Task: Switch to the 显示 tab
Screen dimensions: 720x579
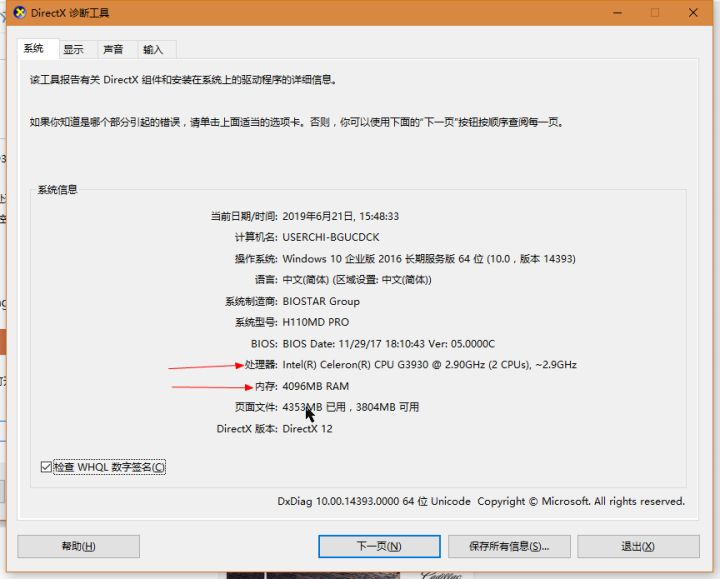Action: point(73,49)
